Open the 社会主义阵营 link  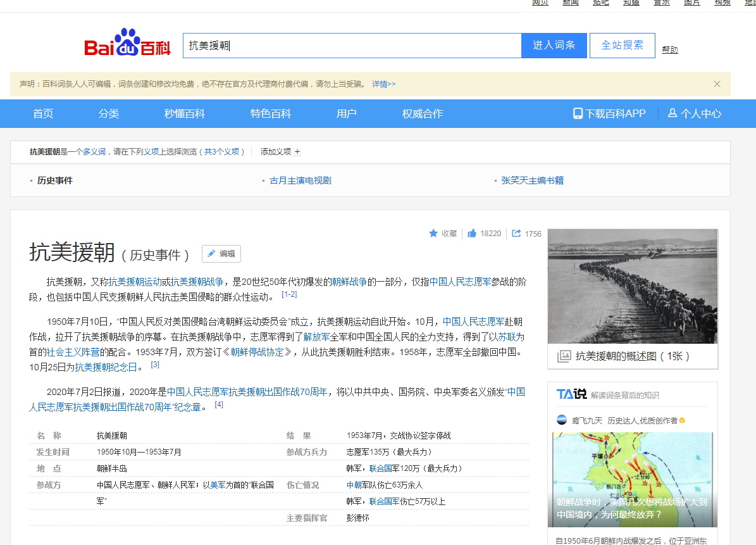(x=73, y=352)
